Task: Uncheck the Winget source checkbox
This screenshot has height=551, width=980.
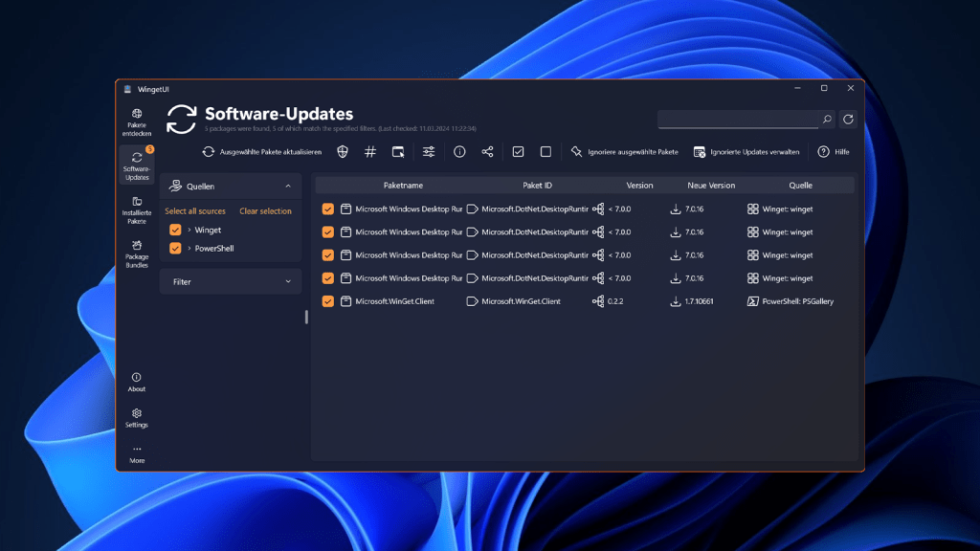Action: click(x=176, y=230)
